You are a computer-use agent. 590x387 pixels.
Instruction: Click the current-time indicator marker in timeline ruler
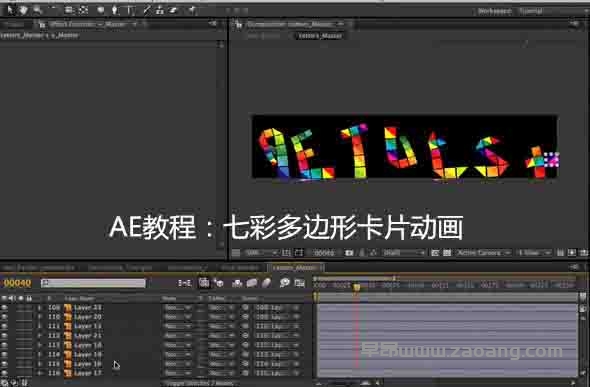click(356, 287)
